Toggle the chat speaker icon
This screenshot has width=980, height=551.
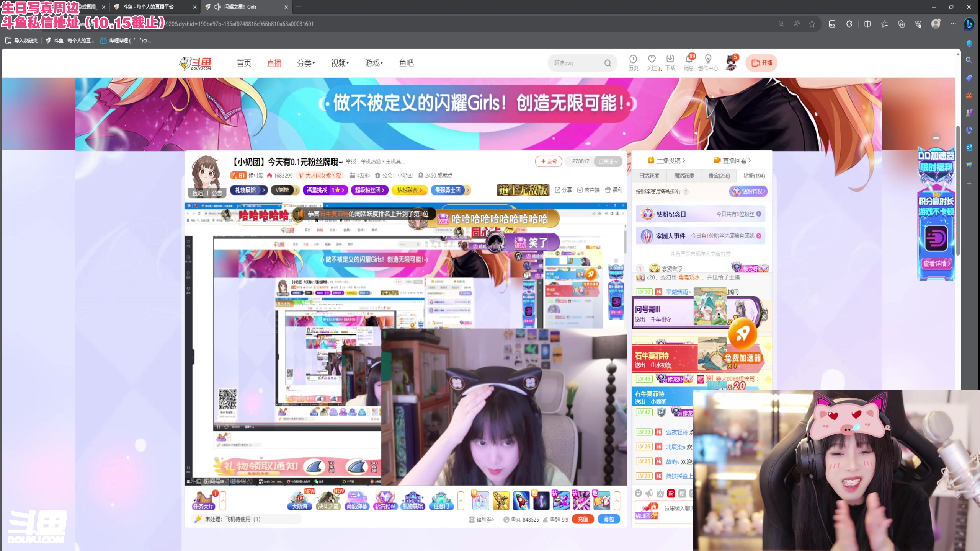649,493
